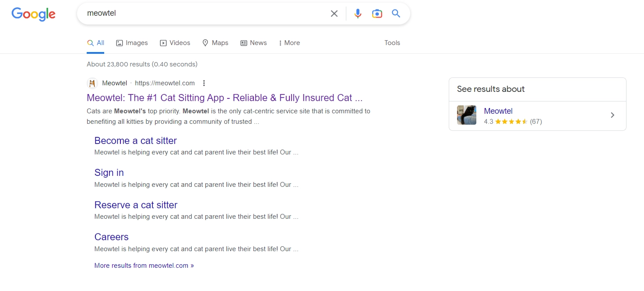Expand the More search options menu
Screen dimensions: 644x291
point(289,43)
